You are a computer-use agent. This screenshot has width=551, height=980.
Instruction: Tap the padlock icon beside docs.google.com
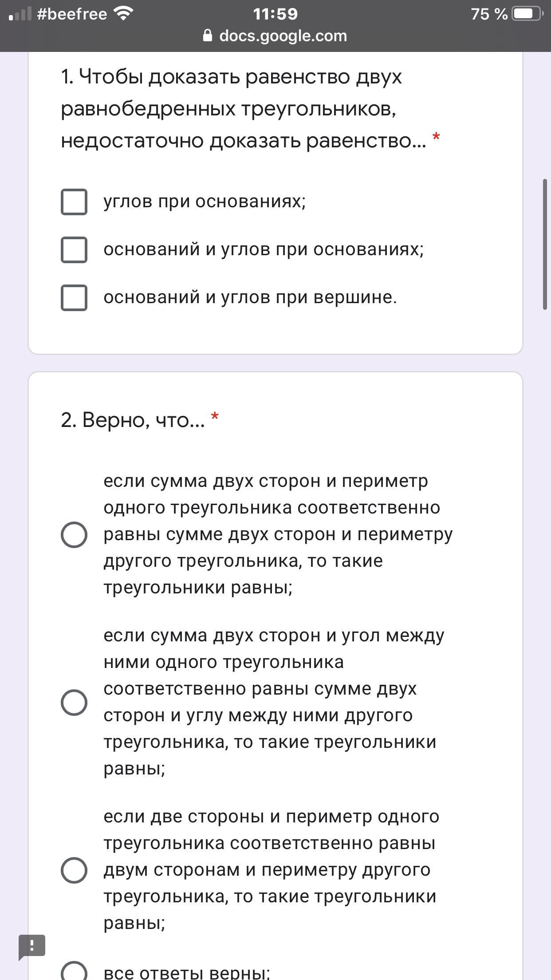click(x=207, y=36)
